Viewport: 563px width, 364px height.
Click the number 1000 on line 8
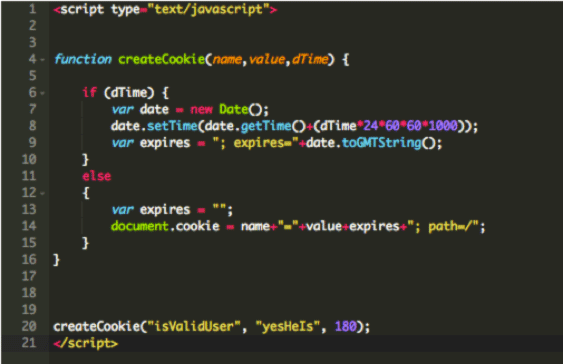[x=443, y=126]
